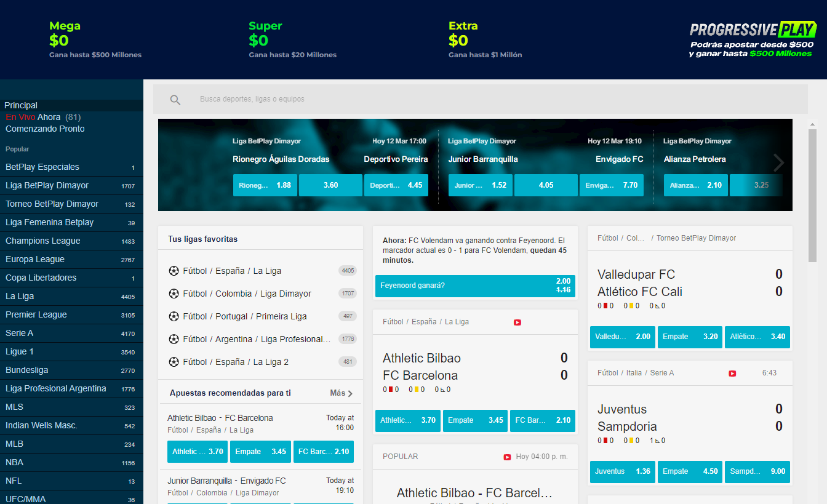
Task: Bet on Rionegro at 1.88 in banner
Action: coord(265,185)
